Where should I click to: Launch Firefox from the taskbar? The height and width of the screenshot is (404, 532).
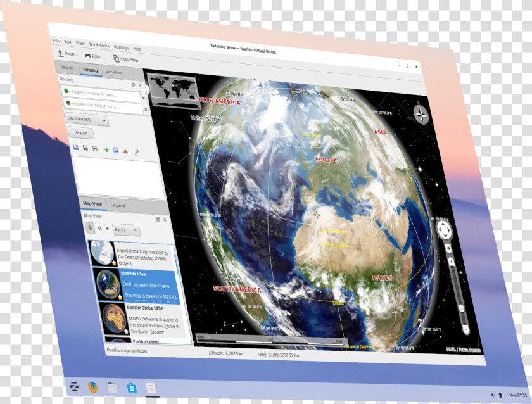click(92, 387)
